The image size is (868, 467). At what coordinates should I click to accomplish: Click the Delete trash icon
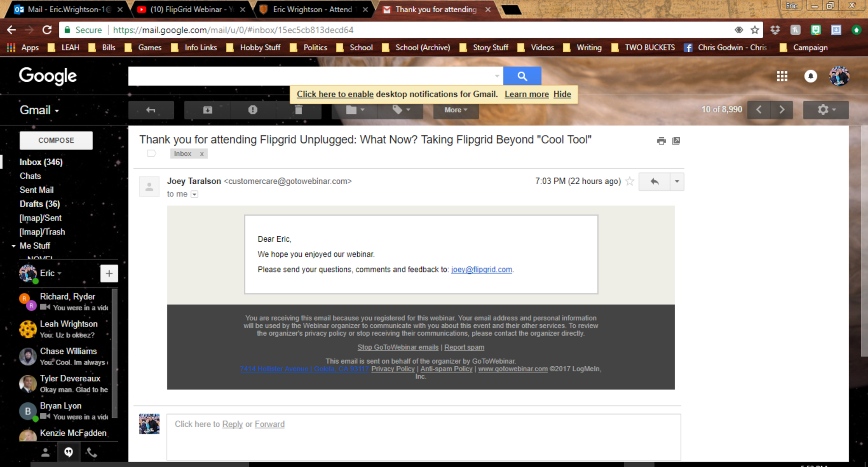point(298,110)
